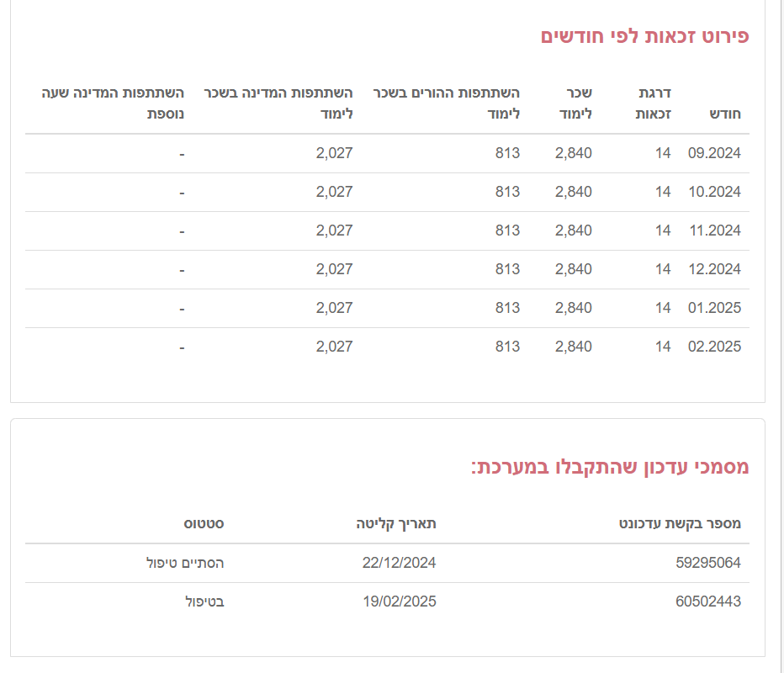Click the דרגת זכאות column header
Image resolution: width=784 pixels, height=673 pixels.
[653, 103]
